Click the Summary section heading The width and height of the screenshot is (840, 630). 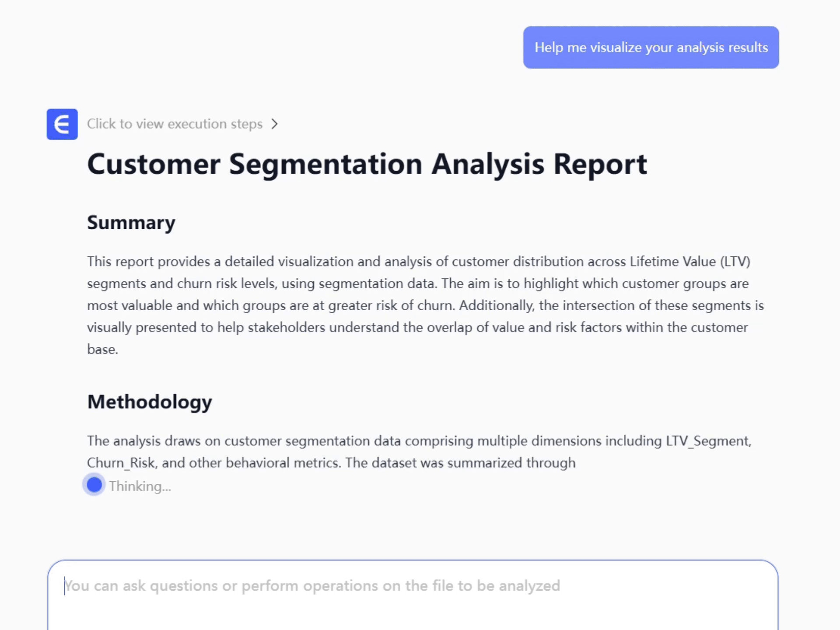pos(131,223)
